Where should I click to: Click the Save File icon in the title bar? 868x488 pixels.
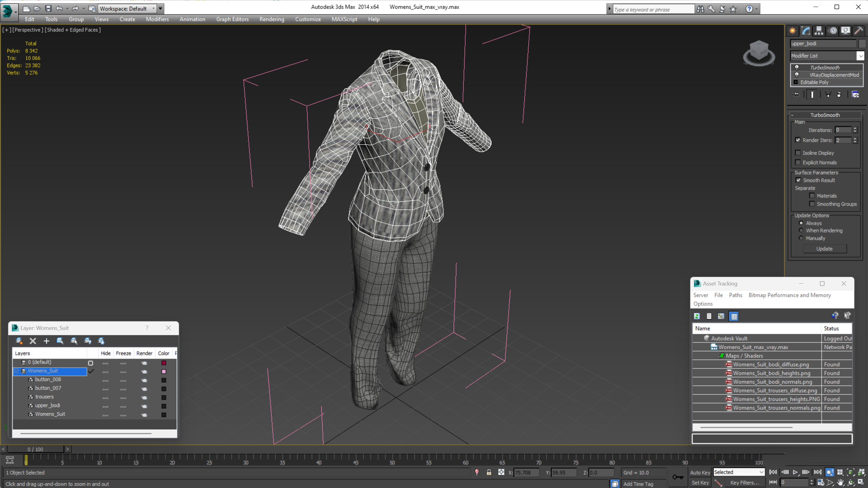pos(48,9)
